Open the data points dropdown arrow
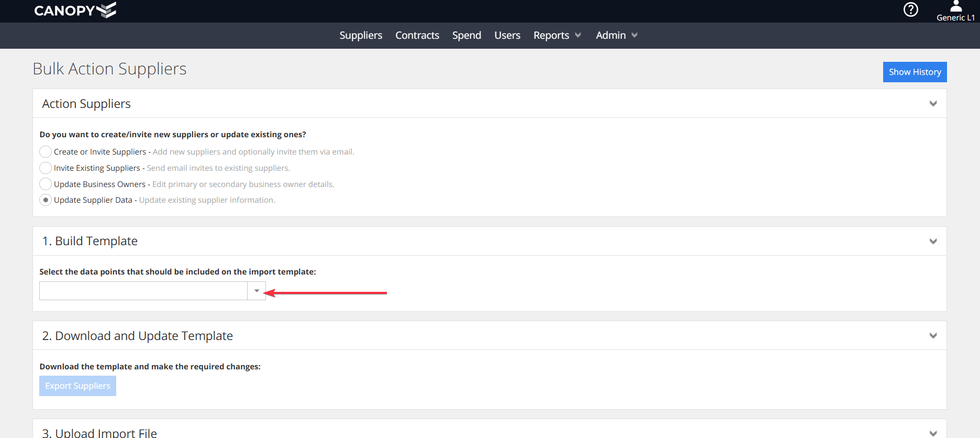 [257, 291]
